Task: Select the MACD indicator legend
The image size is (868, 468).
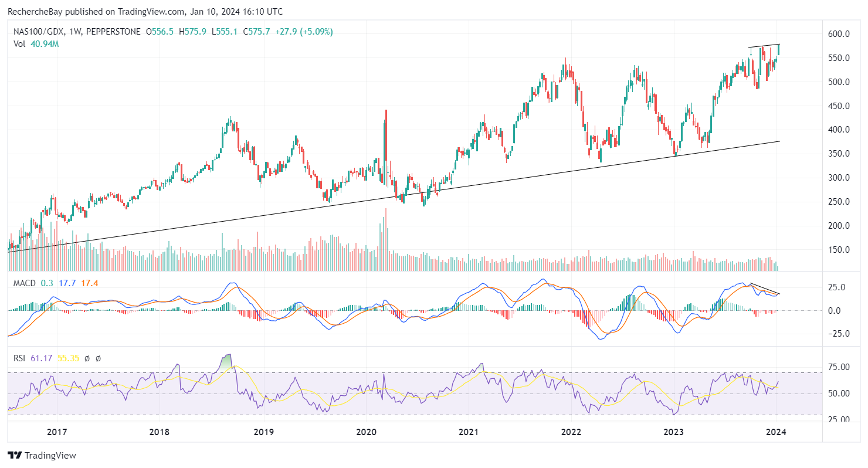Action: pyautogui.click(x=25, y=283)
